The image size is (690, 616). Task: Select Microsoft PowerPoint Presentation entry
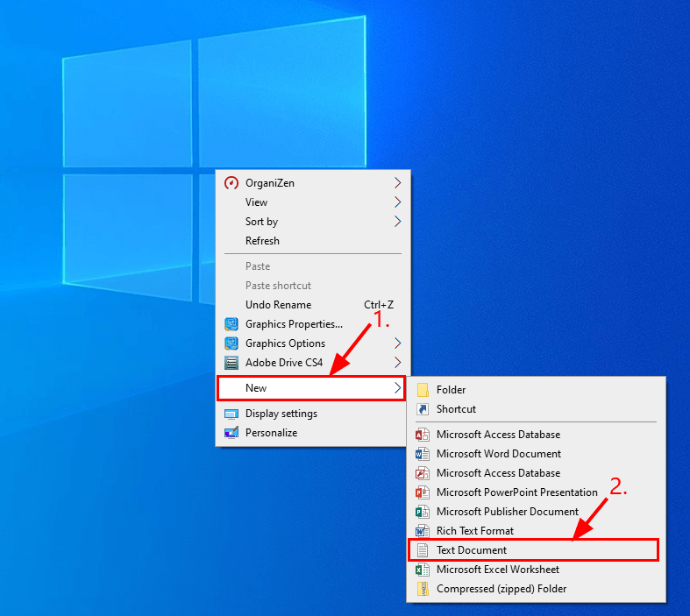(x=516, y=492)
